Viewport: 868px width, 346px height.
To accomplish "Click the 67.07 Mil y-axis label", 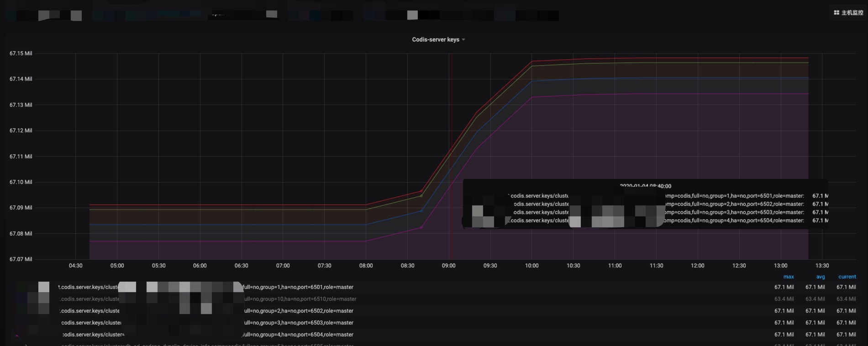I will (21, 259).
